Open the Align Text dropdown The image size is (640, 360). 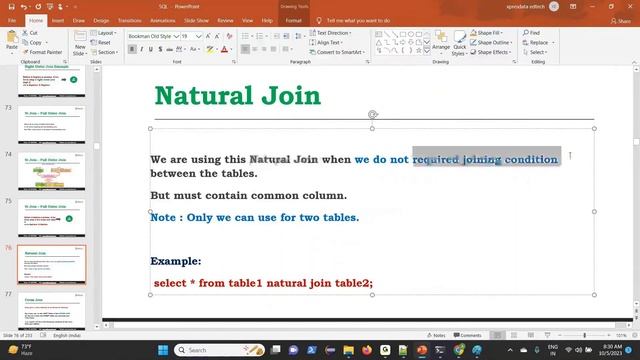pos(326,42)
